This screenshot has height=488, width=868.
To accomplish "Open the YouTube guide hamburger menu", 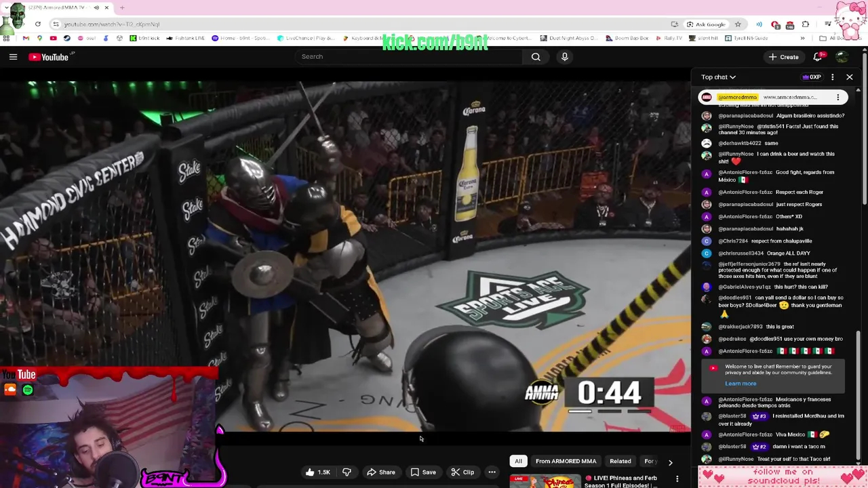I will pyautogui.click(x=13, y=57).
